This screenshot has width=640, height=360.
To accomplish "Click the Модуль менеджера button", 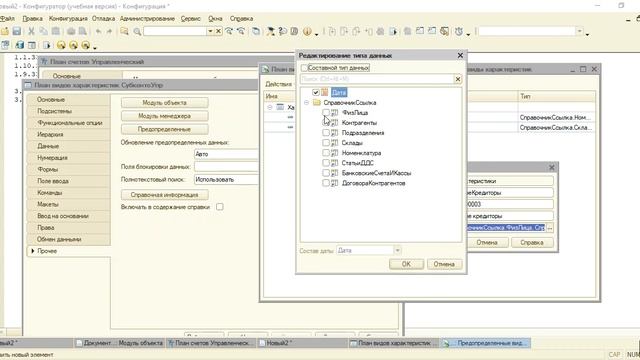I will 164,116.
